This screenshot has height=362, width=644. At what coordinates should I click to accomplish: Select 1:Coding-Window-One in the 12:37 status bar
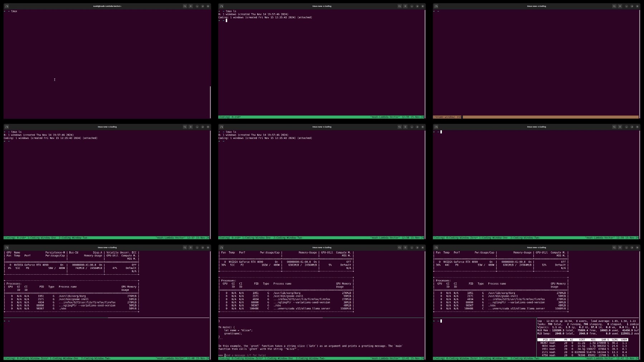point(42,238)
